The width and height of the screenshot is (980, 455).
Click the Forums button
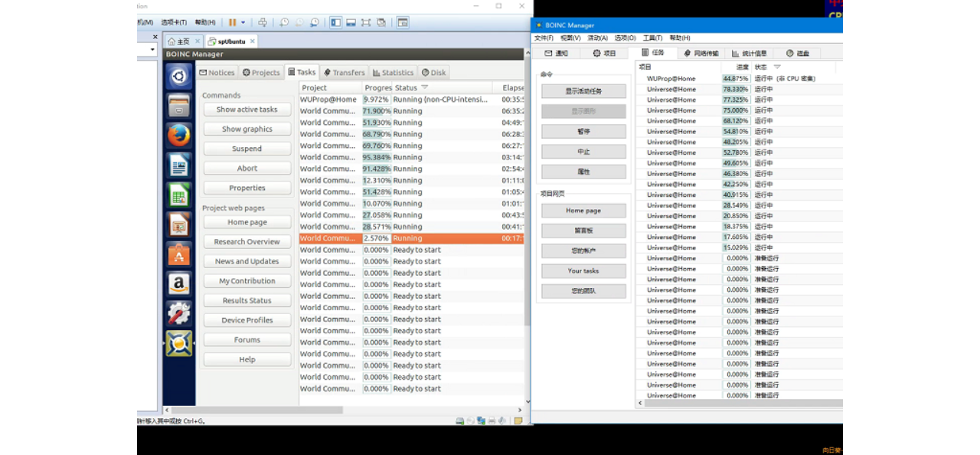coord(247,340)
